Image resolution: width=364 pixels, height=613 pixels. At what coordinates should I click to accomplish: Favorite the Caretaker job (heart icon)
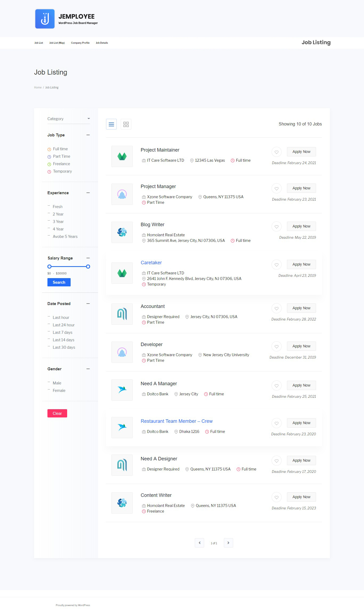click(x=277, y=265)
